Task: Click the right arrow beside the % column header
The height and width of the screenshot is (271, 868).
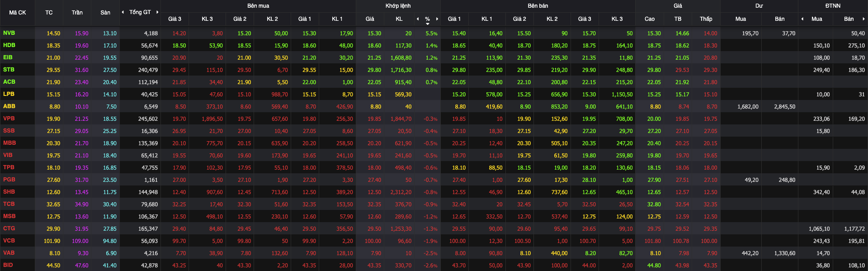Action: [x=437, y=19]
